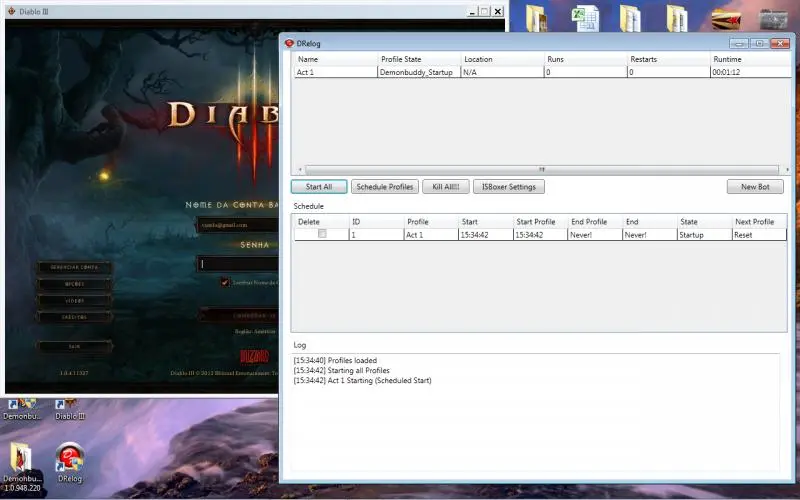This screenshot has width=800, height=500.
Task: Select the Demonbuddy 1.0.948.220 folder icon
Action: coord(22,467)
